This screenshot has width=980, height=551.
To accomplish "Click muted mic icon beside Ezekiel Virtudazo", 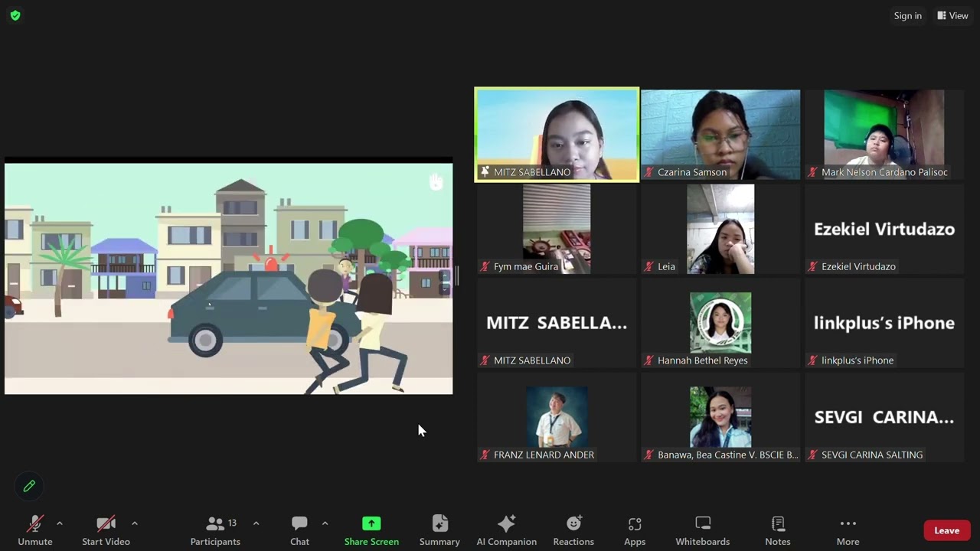I will point(813,266).
